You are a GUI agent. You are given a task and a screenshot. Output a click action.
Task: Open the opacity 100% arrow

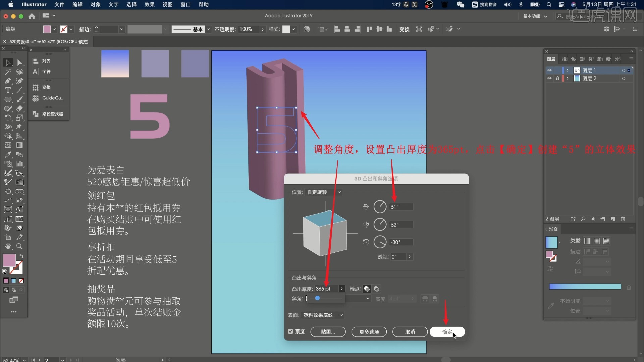262,29
